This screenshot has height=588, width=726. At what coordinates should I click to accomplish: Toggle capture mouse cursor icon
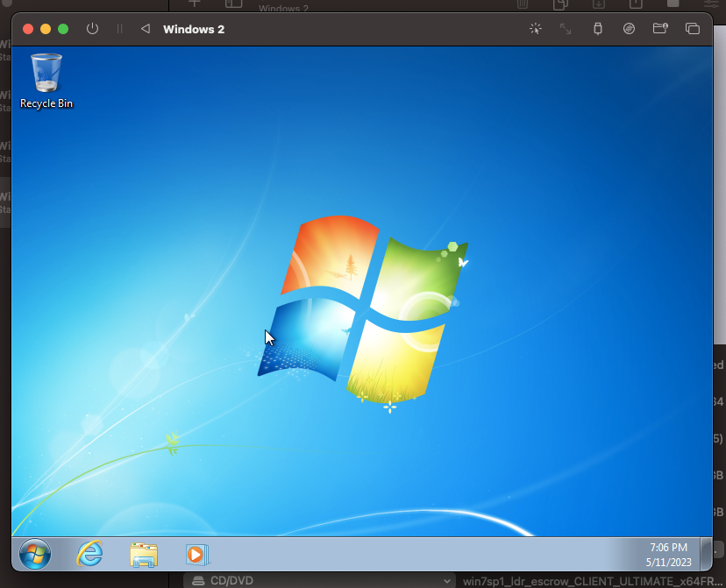[535, 29]
